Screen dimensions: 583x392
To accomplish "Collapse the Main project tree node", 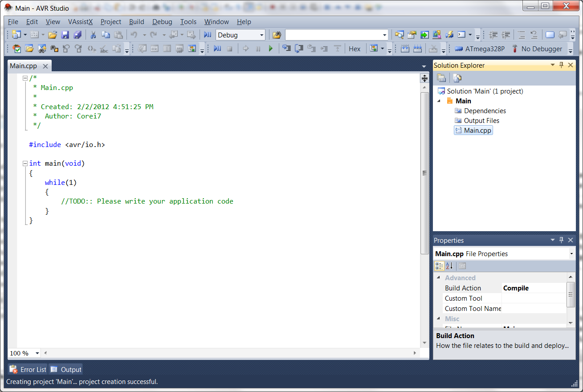I will pyautogui.click(x=439, y=101).
